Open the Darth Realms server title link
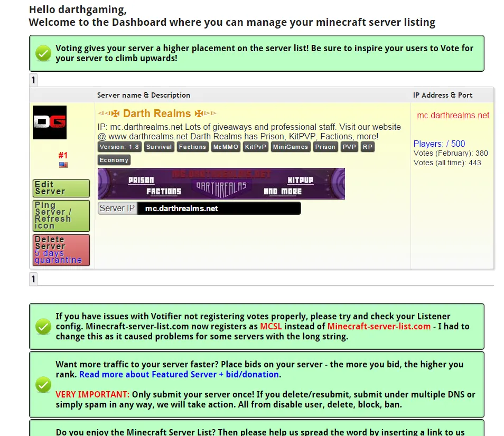The width and height of the screenshot is (504, 436). coord(157,113)
